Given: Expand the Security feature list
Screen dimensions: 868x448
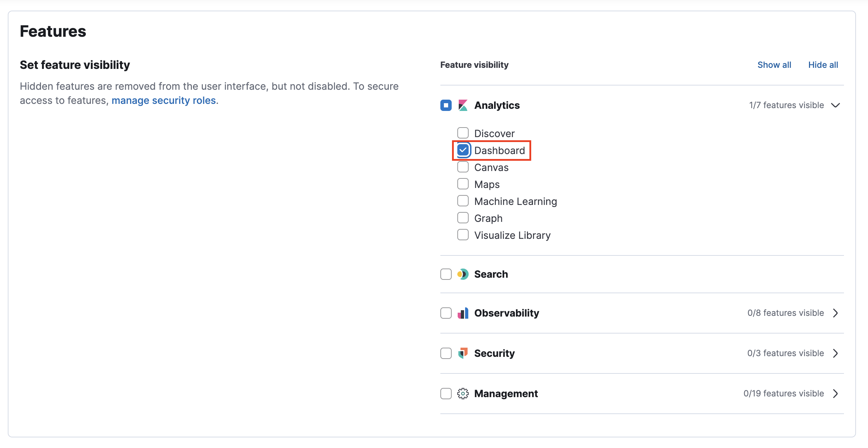Looking at the screenshot, I should pyautogui.click(x=836, y=353).
